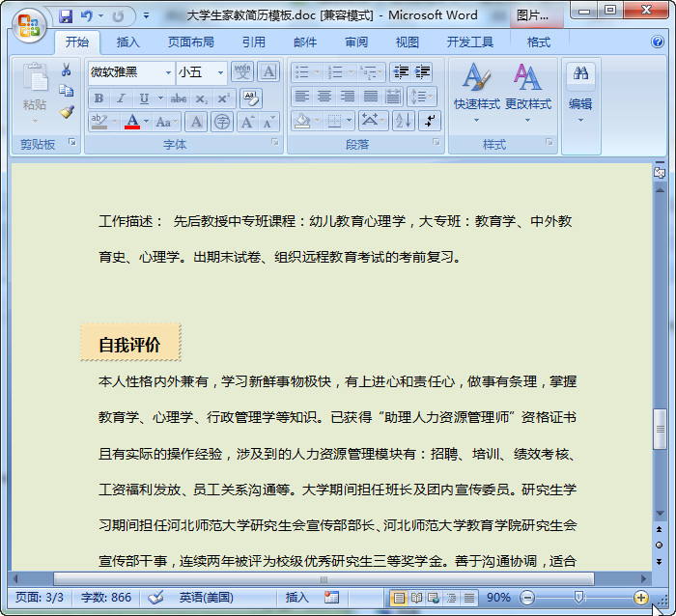Open the phonetic guide (wén) tool

[242, 72]
